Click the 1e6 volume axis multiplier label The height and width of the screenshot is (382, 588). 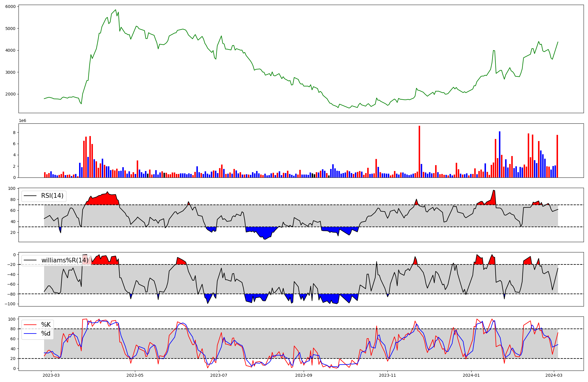[x=23, y=121]
